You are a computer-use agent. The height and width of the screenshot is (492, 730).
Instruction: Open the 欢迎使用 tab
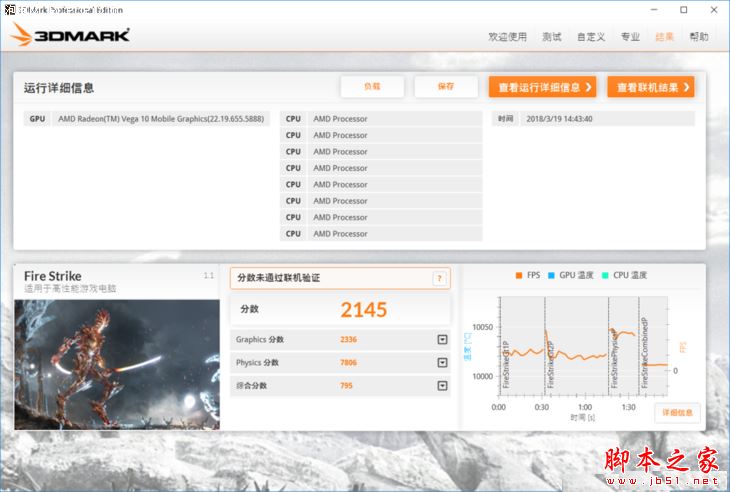(507, 37)
